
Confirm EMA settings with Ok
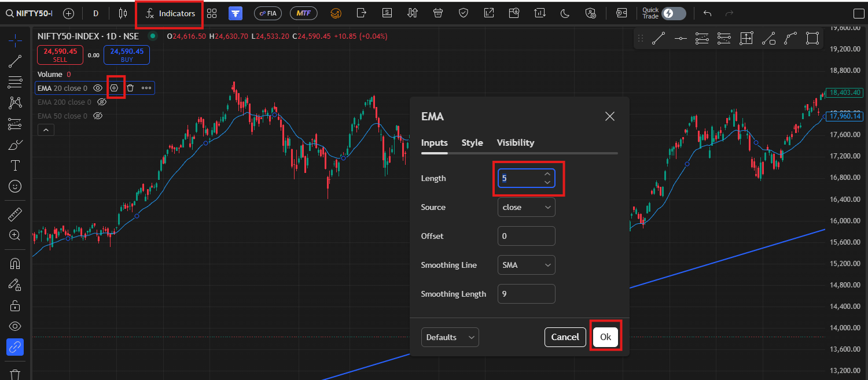(605, 337)
